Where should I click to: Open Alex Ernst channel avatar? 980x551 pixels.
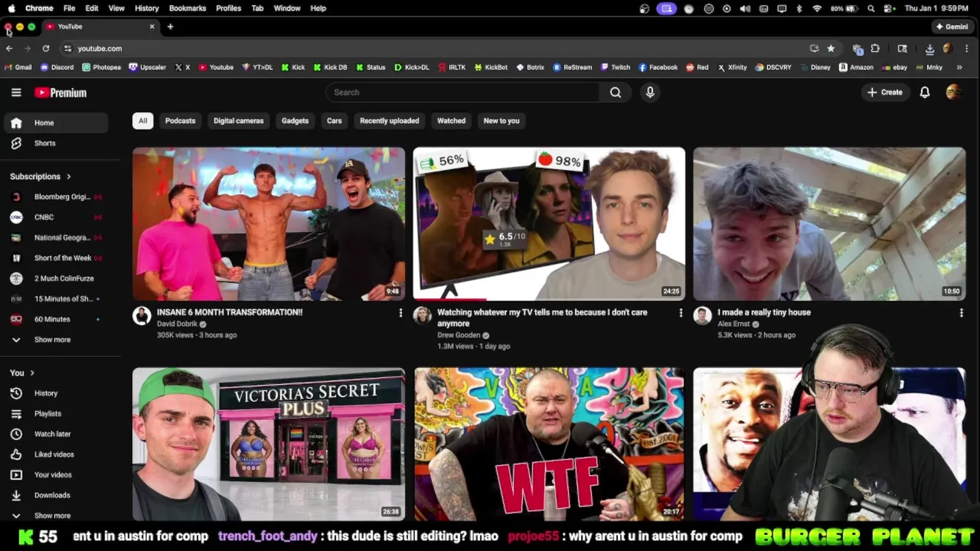[x=702, y=316]
